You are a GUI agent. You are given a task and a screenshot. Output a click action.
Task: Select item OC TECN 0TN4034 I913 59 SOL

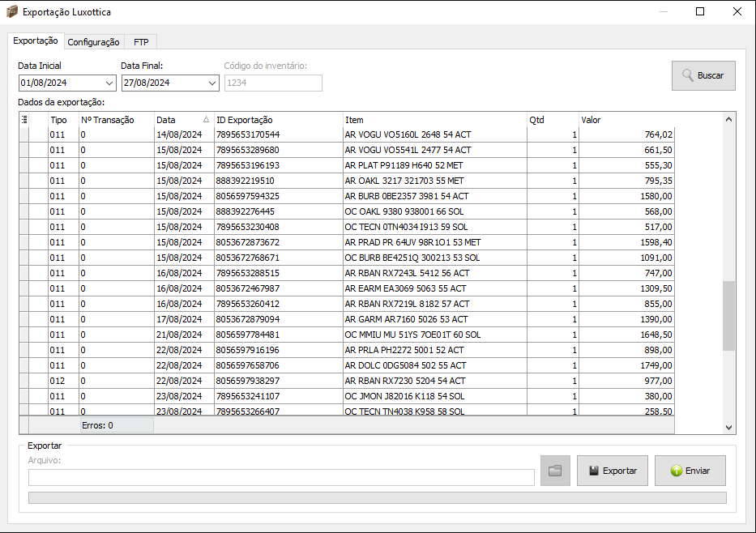[434, 227]
